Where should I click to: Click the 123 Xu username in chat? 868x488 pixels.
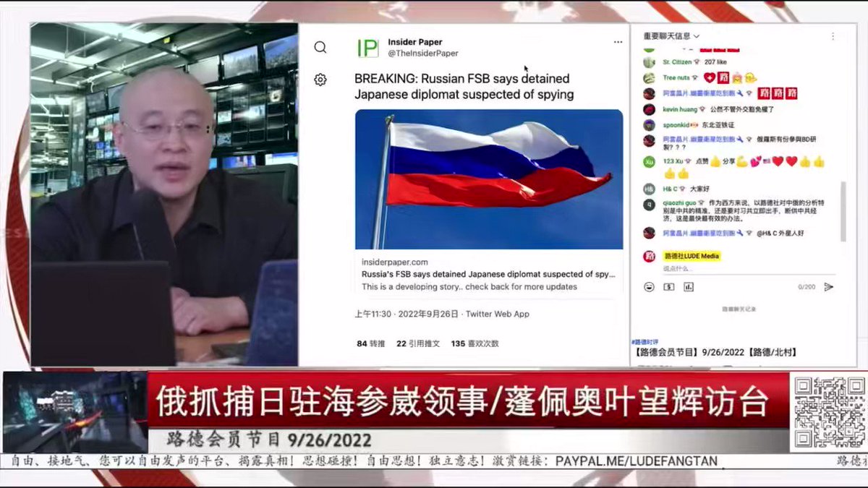coord(674,162)
